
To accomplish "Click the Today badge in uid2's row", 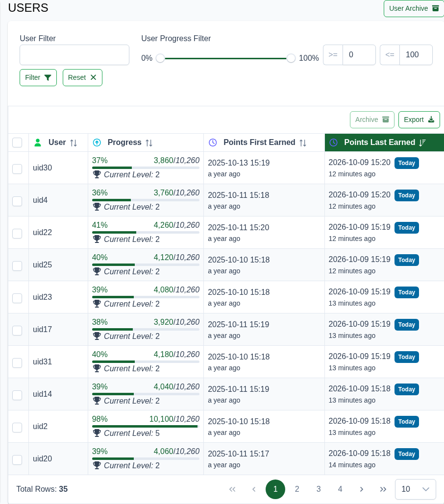I will [x=406, y=421].
